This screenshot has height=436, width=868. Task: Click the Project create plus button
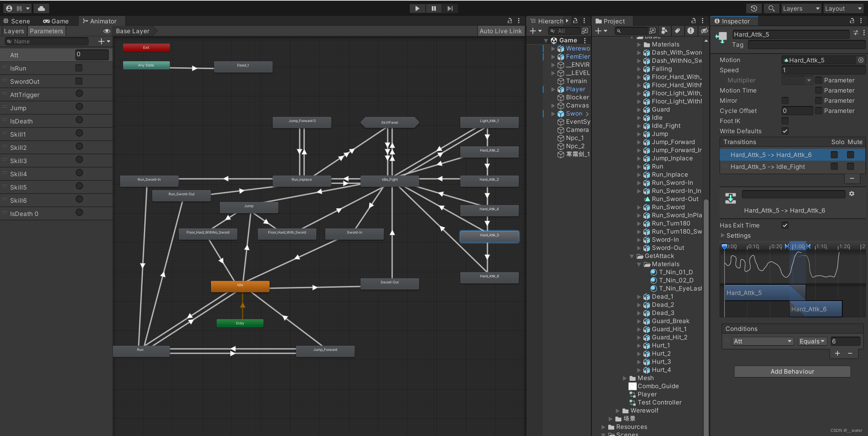point(598,31)
